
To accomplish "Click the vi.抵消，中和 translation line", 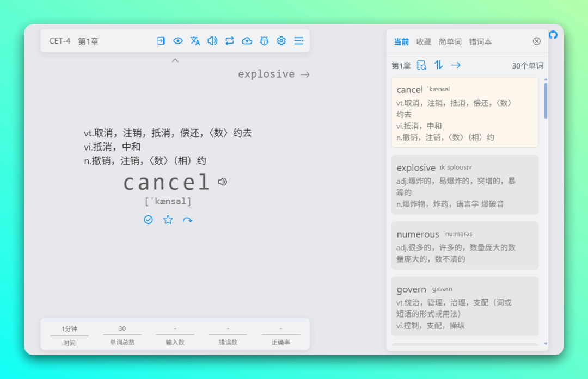I will [112, 147].
